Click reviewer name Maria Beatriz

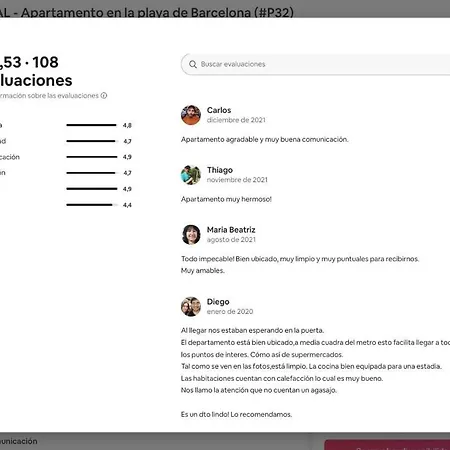click(x=231, y=230)
